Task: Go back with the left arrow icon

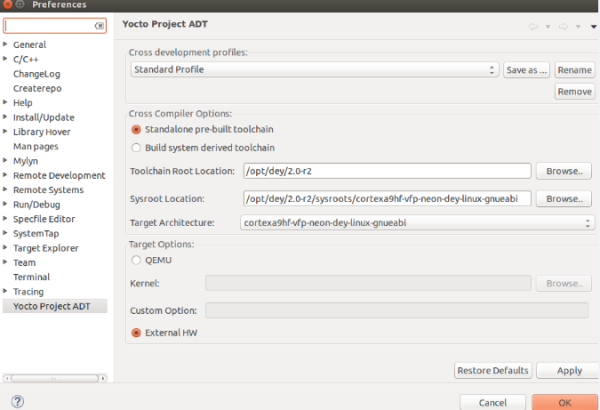Action: point(533,26)
